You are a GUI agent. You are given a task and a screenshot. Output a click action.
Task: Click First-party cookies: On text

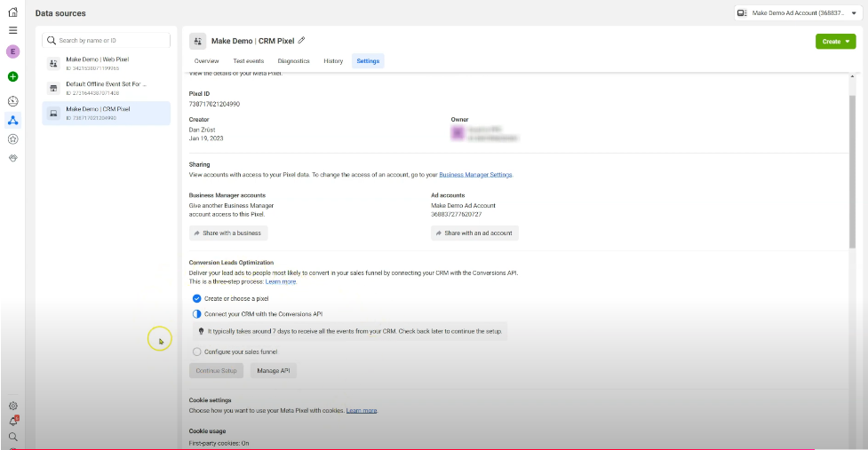click(219, 443)
